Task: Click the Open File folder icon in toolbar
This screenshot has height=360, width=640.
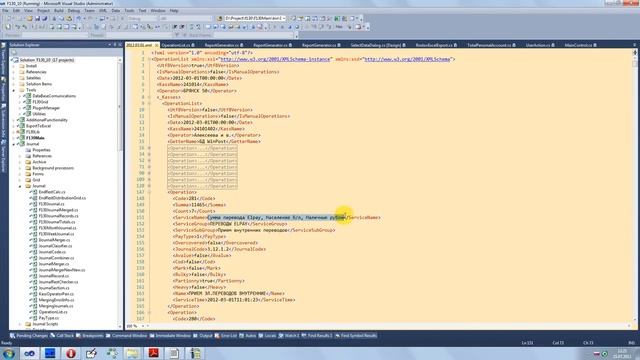Action: [x=29, y=19]
